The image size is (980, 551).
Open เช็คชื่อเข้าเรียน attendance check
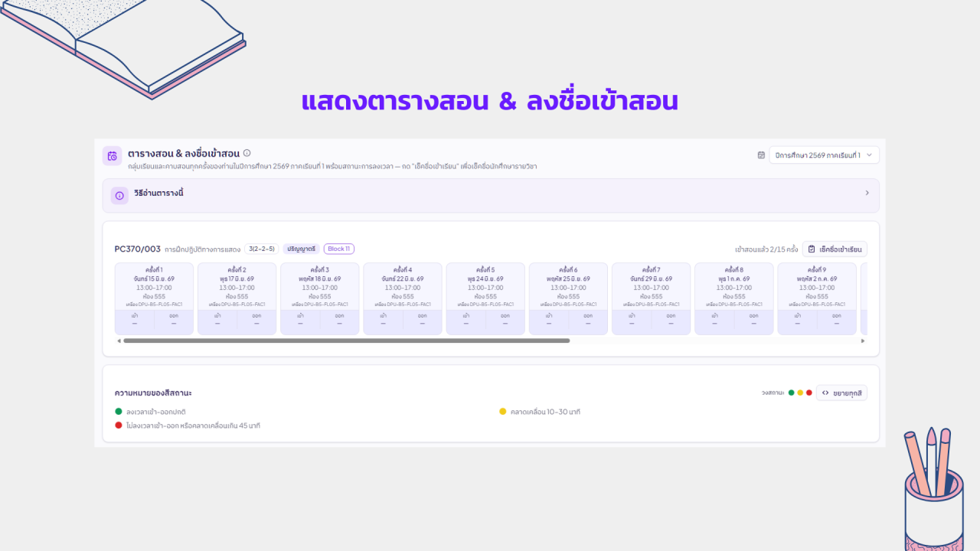pyautogui.click(x=835, y=249)
